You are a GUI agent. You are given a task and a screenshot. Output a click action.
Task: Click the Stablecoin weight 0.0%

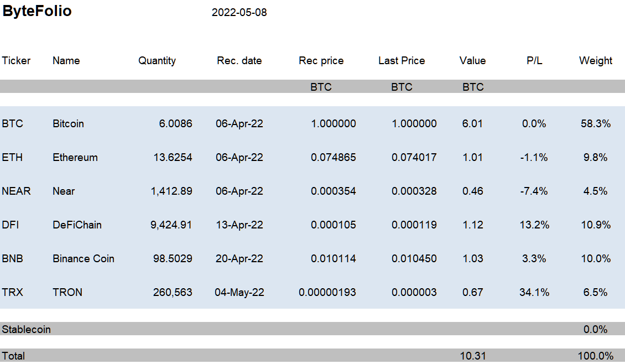596,329
